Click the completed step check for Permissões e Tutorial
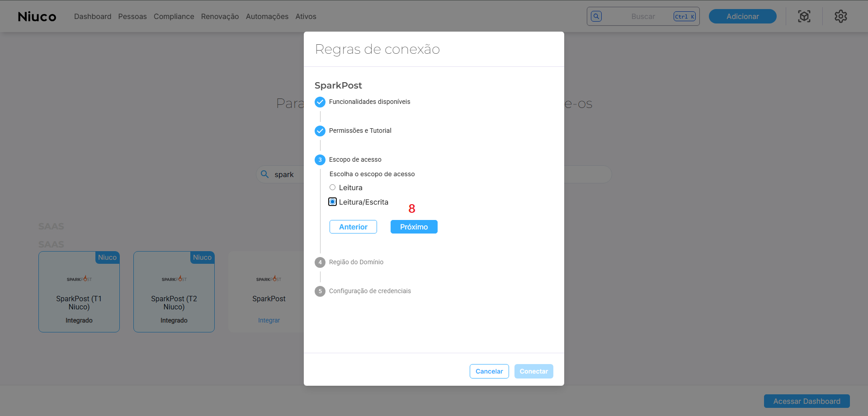This screenshot has width=868, height=416. 320,131
